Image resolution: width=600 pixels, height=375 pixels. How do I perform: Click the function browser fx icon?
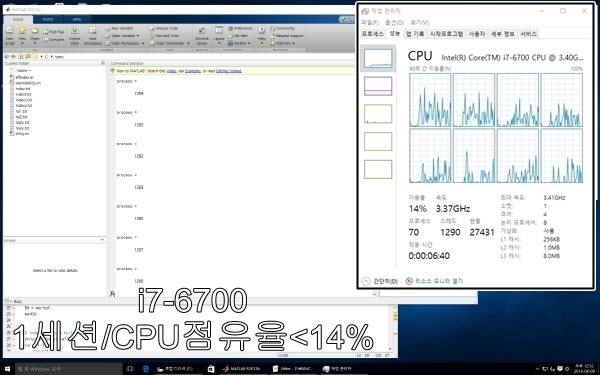point(112,293)
